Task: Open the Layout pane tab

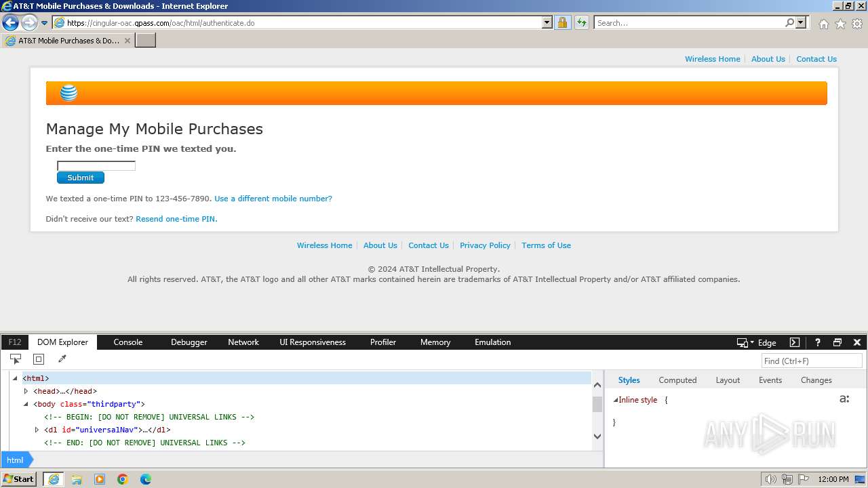Action: pos(728,380)
